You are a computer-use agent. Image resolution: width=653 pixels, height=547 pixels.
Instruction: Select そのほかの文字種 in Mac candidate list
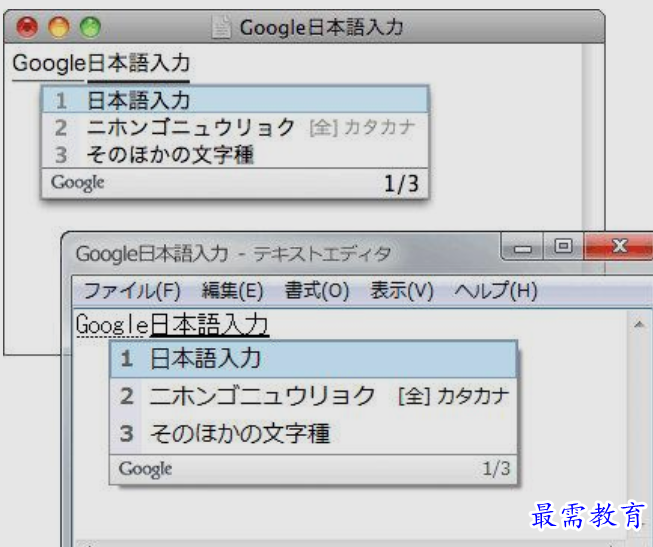point(235,154)
